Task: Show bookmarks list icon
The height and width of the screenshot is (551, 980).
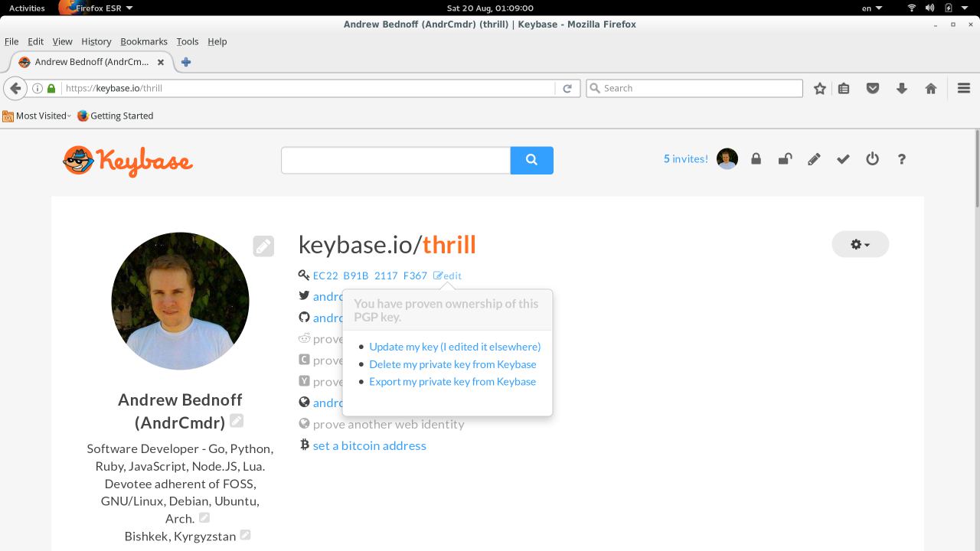Action: [844, 88]
